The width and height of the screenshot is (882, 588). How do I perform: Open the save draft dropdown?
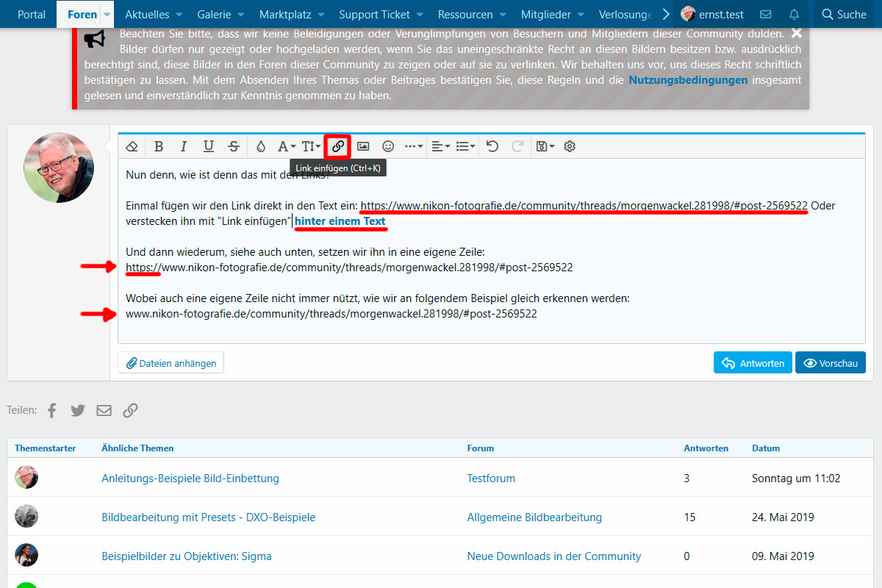(x=545, y=146)
